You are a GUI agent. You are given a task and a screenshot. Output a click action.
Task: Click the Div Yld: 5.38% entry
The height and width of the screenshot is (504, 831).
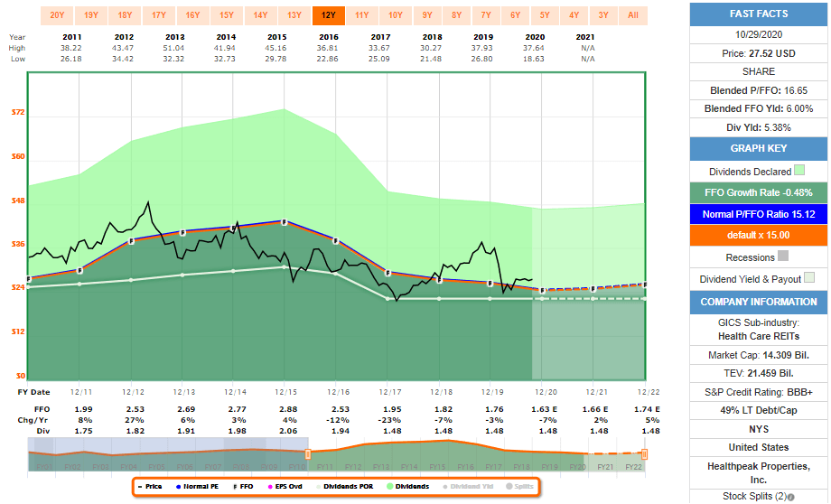[759, 127]
